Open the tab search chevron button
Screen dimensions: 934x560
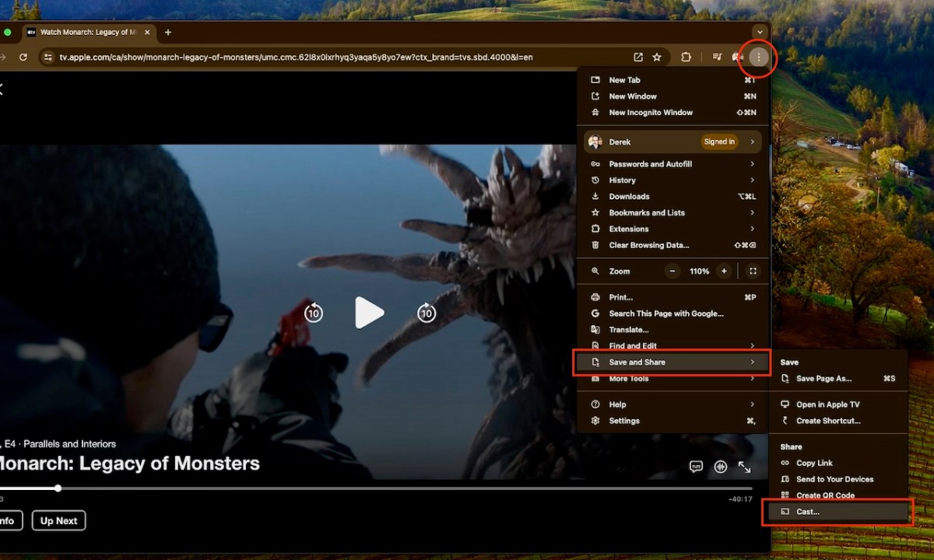760,32
